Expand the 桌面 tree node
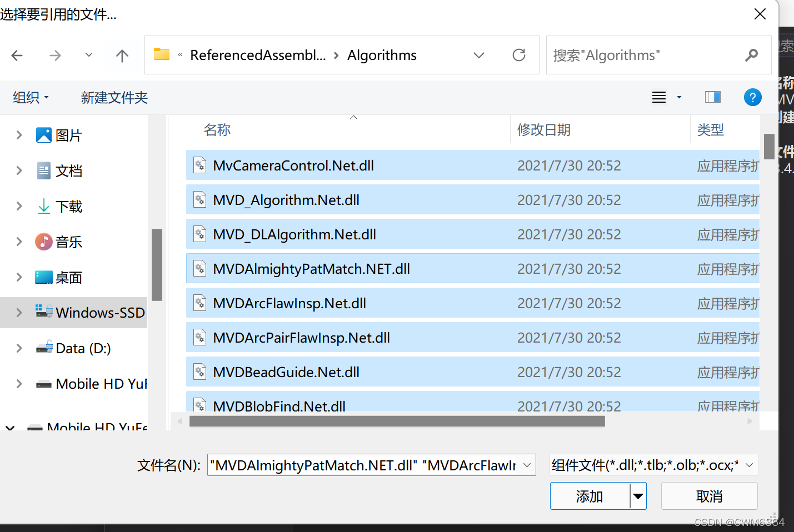The width and height of the screenshot is (794, 532). coord(19,277)
